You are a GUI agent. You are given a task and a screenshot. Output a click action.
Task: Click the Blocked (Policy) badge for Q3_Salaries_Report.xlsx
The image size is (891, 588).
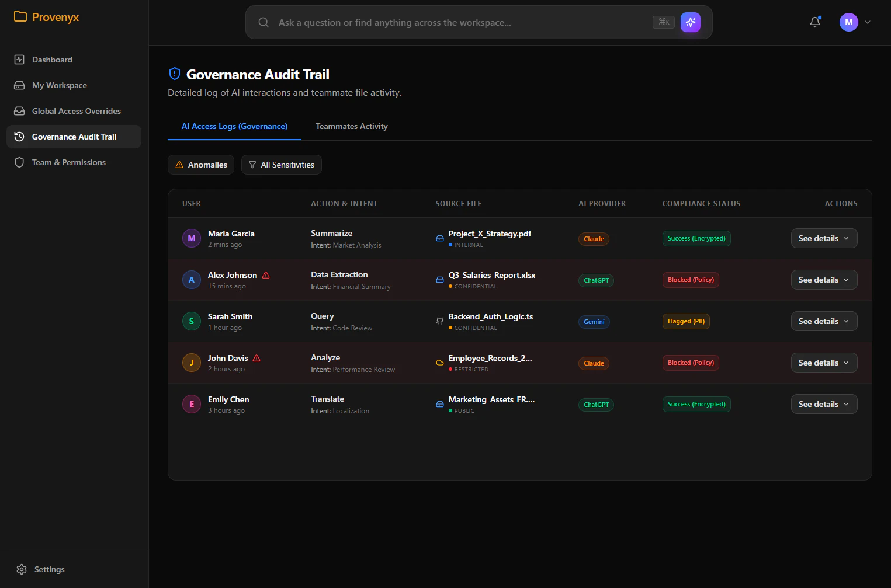click(x=691, y=280)
